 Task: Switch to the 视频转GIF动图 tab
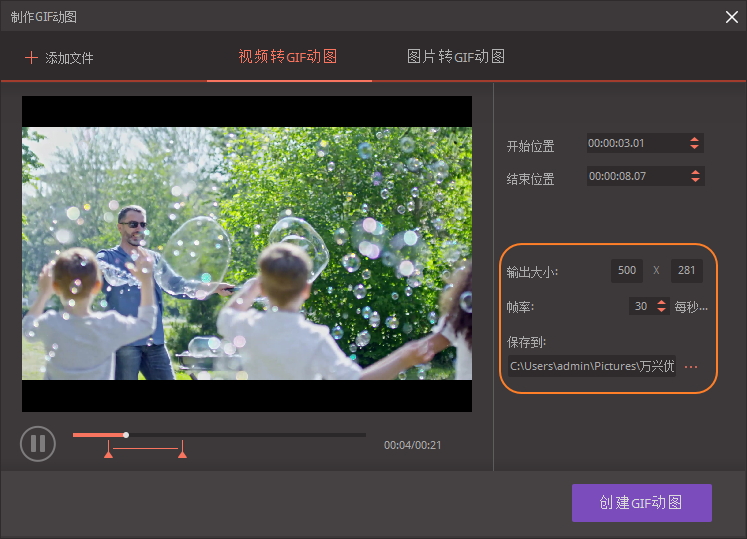(288, 56)
